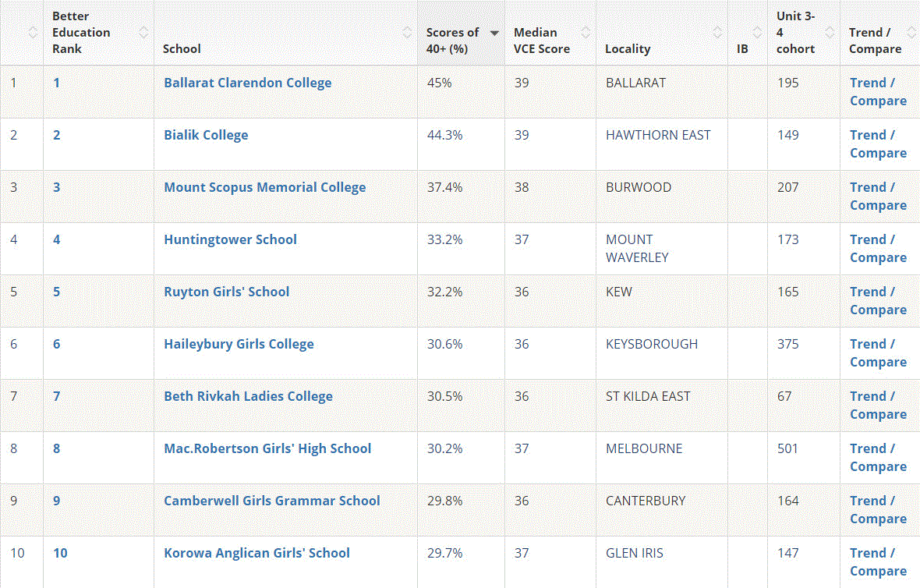Open Ballarat Clarendon College link

point(247,83)
